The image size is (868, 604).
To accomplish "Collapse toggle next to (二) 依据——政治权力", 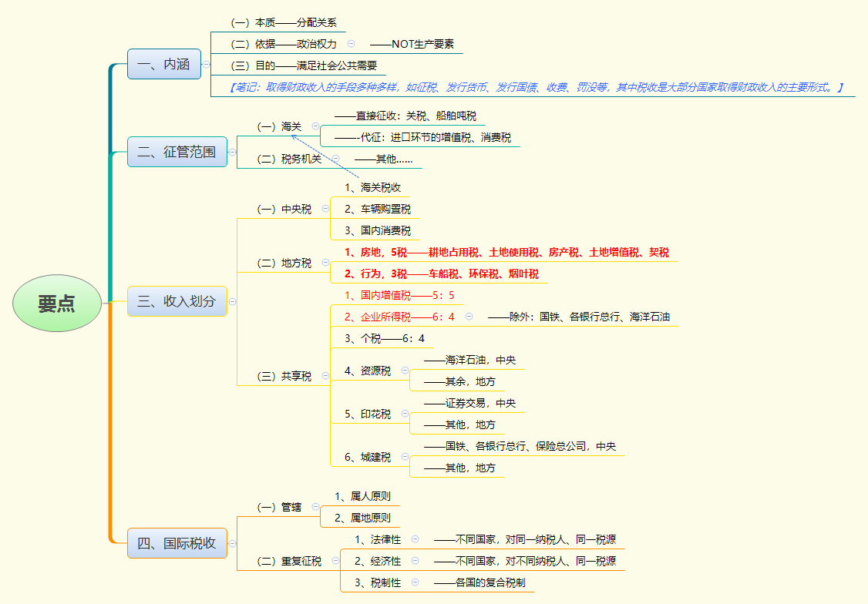I will point(351,44).
